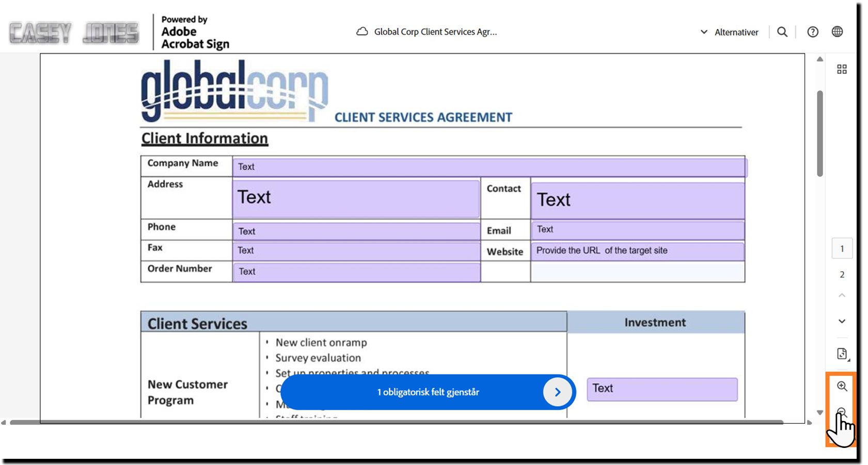Image resolution: width=868 pixels, height=465 pixels.
Task: Go to the previous page with the up chevron
Action: (842, 296)
